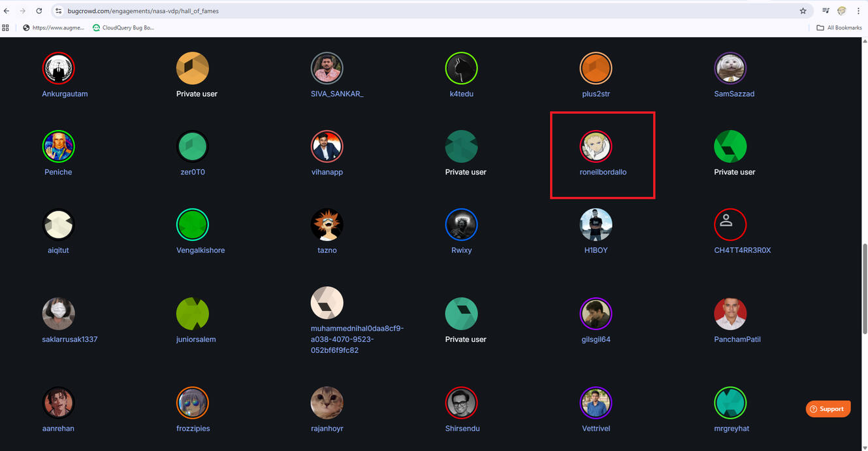868x451 pixels.
Task: Open aiqitut's cream avatar
Action: pyautogui.click(x=59, y=225)
